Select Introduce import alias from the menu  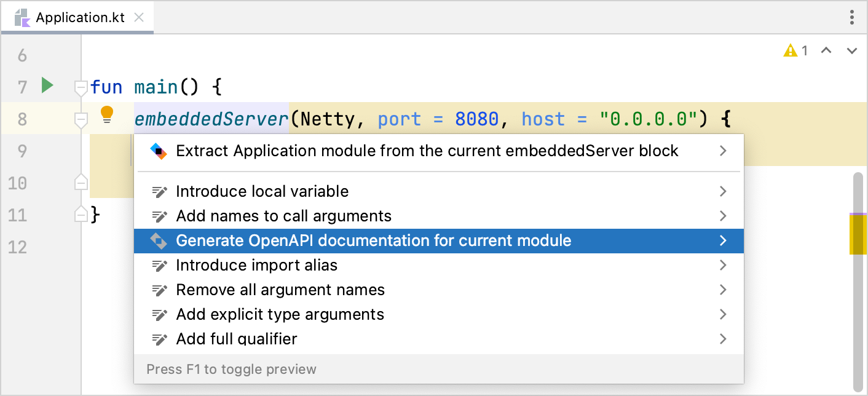pos(258,265)
